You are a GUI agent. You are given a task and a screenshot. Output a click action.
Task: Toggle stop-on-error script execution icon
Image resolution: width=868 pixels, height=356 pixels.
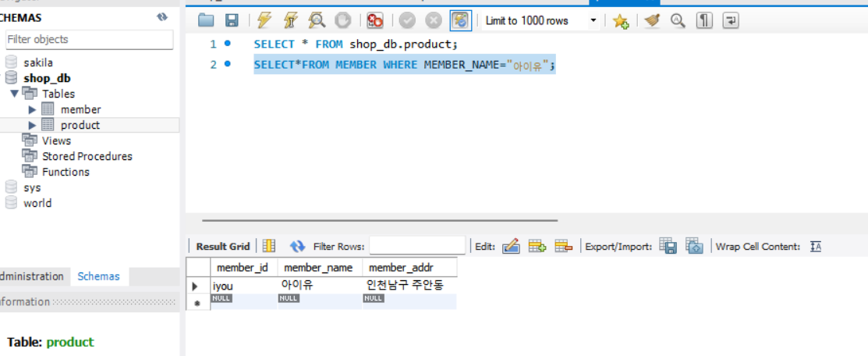click(375, 21)
